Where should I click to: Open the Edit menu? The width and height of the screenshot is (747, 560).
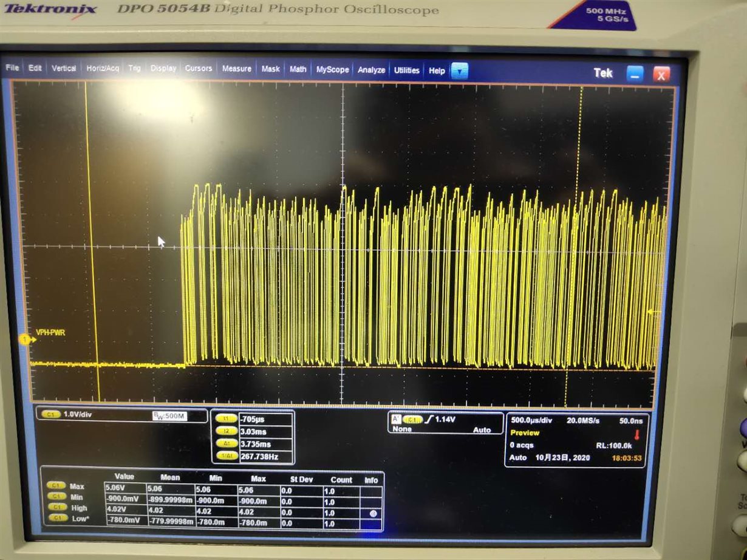tap(35, 68)
